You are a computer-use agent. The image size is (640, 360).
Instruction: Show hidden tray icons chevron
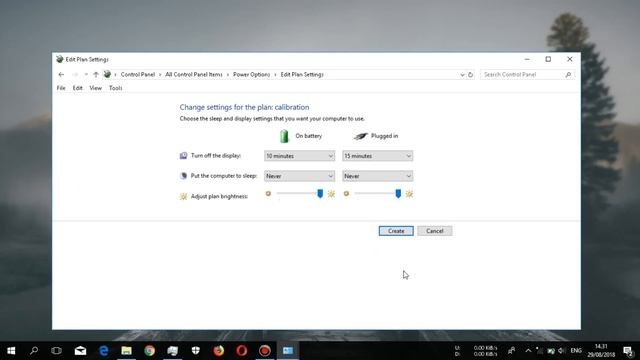coord(528,351)
